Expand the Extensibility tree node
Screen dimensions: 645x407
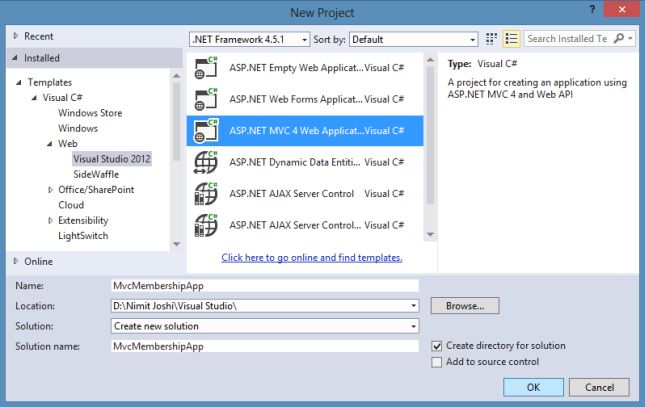tap(50, 221)
